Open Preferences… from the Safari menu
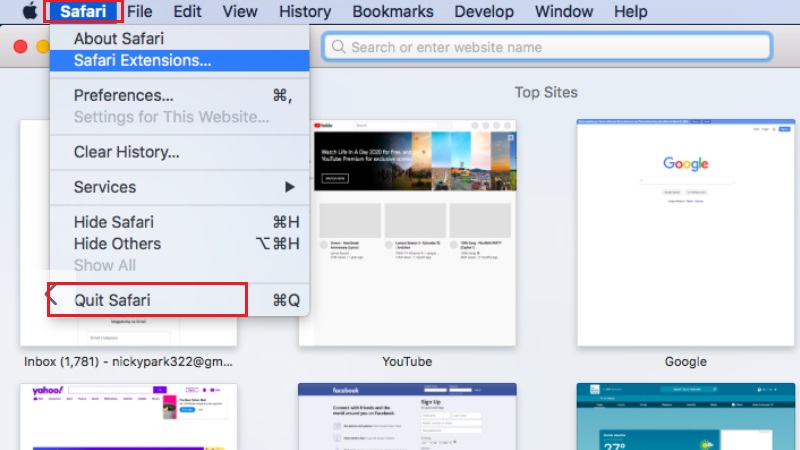800x450 pixels. [x=180, y=95]
